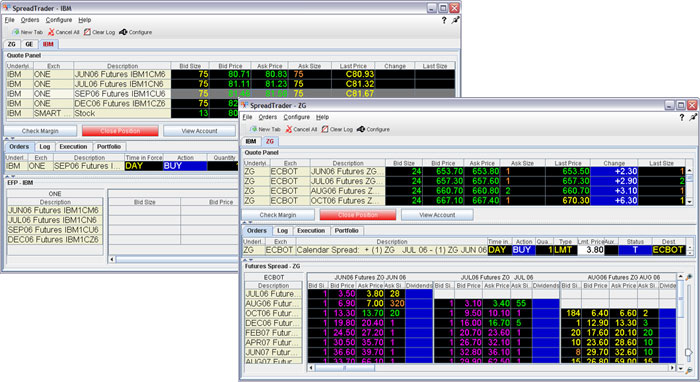Open Help menu in ZG window

point(322,117)
